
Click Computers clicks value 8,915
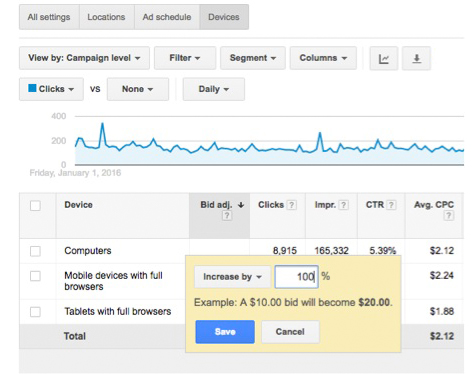pyautogui.click(x=285, y=251)
